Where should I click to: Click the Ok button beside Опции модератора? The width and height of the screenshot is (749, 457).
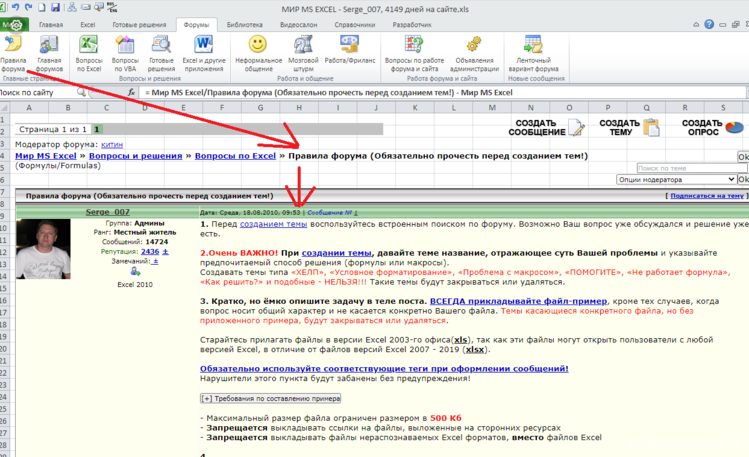pyautogui.click(x=743, y=180)
